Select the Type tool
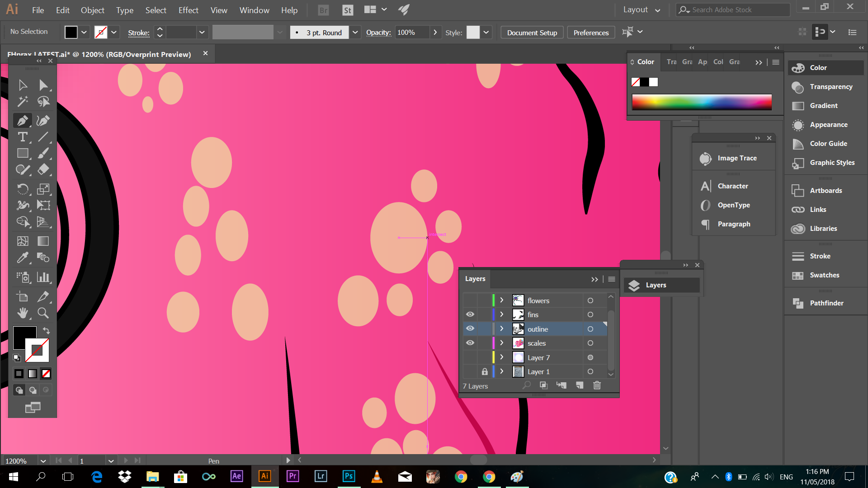The image size is (868, 488). click(23, 137)
